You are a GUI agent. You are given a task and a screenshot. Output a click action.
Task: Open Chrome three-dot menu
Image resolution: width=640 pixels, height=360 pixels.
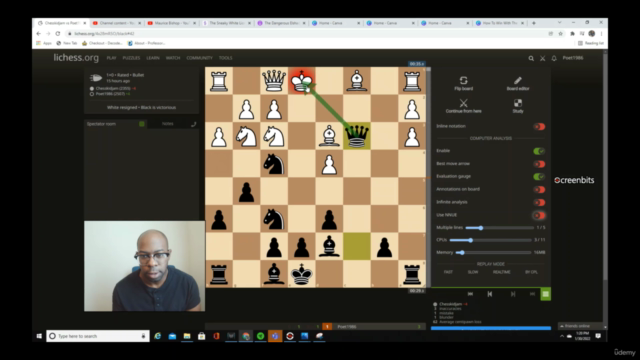pos(601,33)
